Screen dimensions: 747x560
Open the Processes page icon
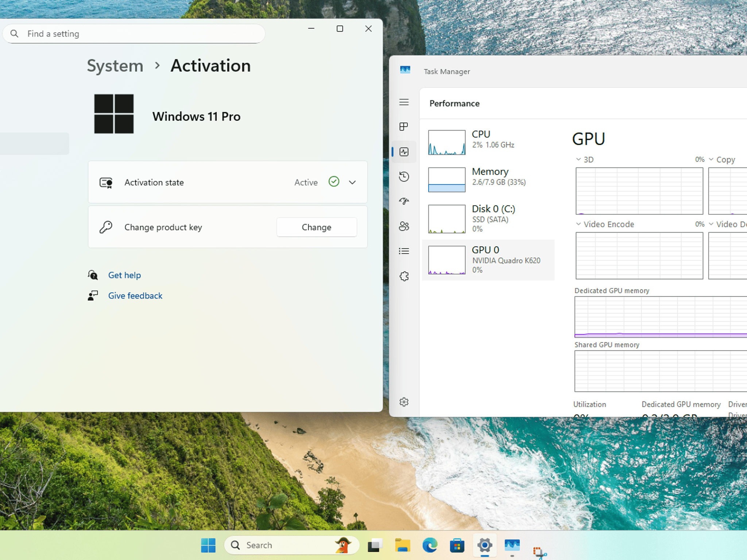[x=404, y=127]
